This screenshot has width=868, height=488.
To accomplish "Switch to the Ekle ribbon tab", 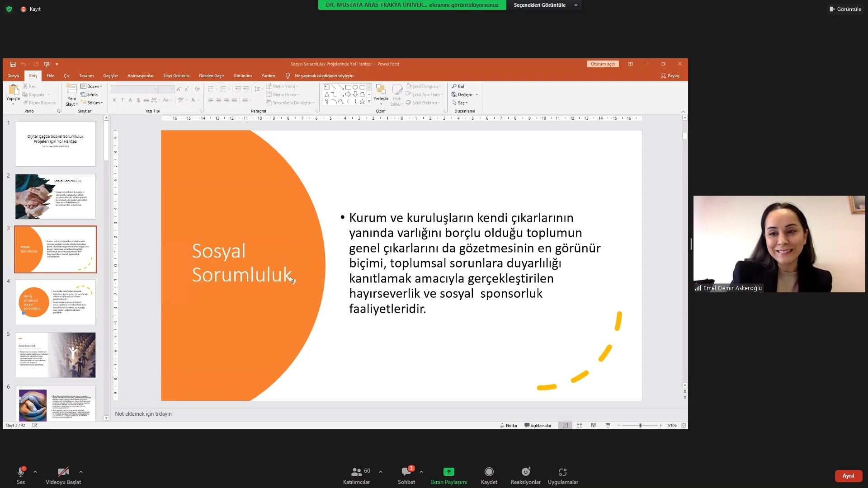I will pos(51,76).
